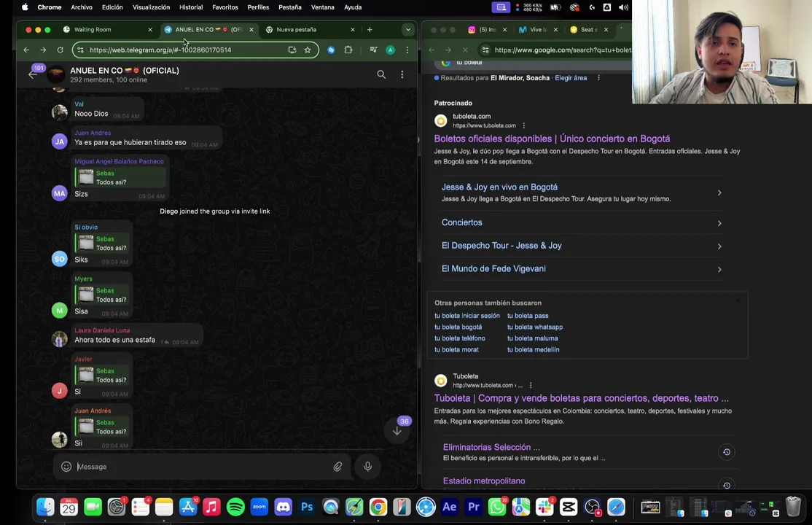Click the Telegram address bar URL
The width and height of the screenshot is (812, 525).
(x=160, y=50)
